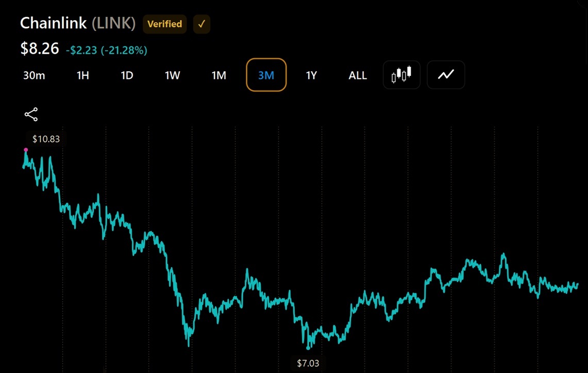This screenshot has height=373, width=588.
Task: Click the low-point marker above $7.03
Action: (308, 348)
